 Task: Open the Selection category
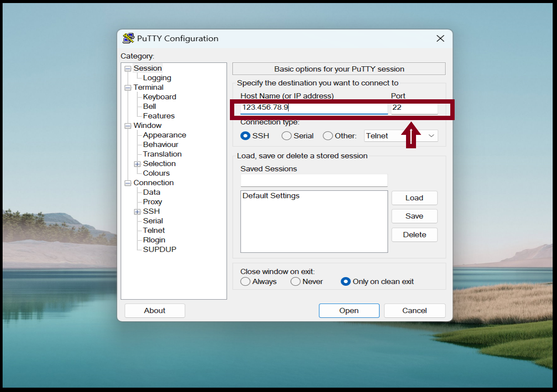point(159,163)
